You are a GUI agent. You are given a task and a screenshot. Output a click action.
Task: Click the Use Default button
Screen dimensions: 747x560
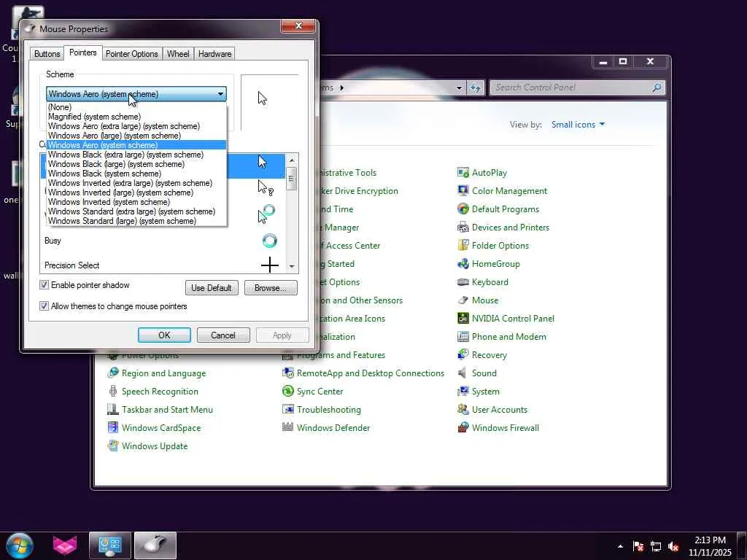(212, 287)
